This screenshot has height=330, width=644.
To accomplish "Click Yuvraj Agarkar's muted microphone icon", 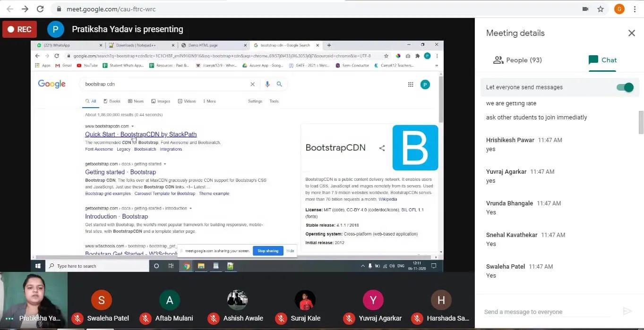I will [x=349, y=318].
